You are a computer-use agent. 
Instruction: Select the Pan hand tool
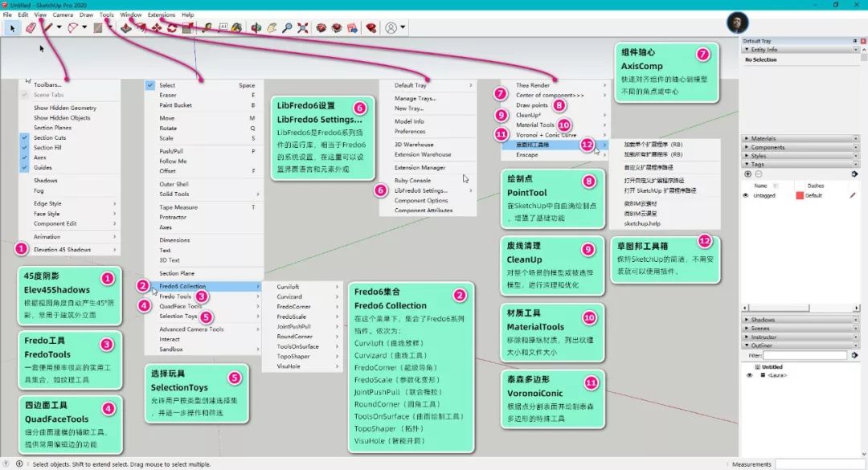click(272, 27)
